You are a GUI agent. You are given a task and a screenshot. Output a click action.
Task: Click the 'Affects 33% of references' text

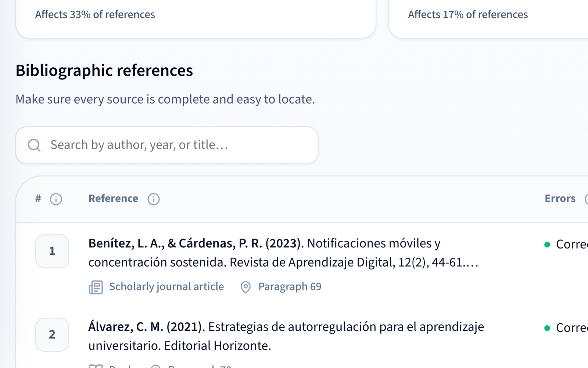click(x=95, y=14)
